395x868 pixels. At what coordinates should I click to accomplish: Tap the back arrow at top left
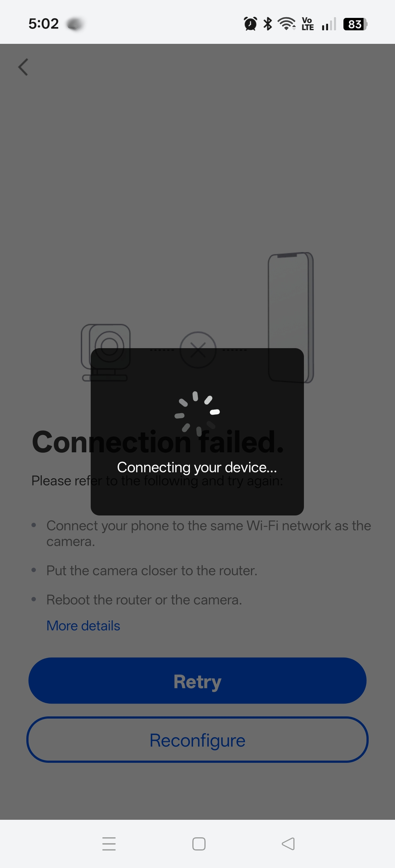point(23,67)
